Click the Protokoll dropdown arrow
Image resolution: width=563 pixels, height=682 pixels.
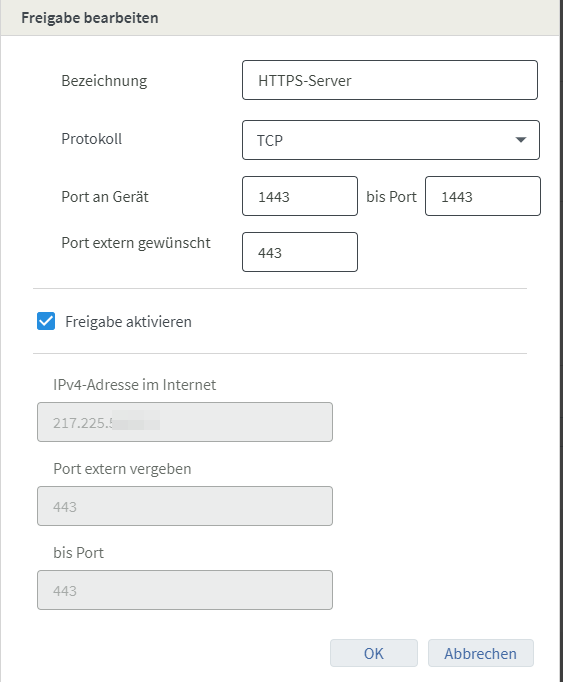pos(520,140)
